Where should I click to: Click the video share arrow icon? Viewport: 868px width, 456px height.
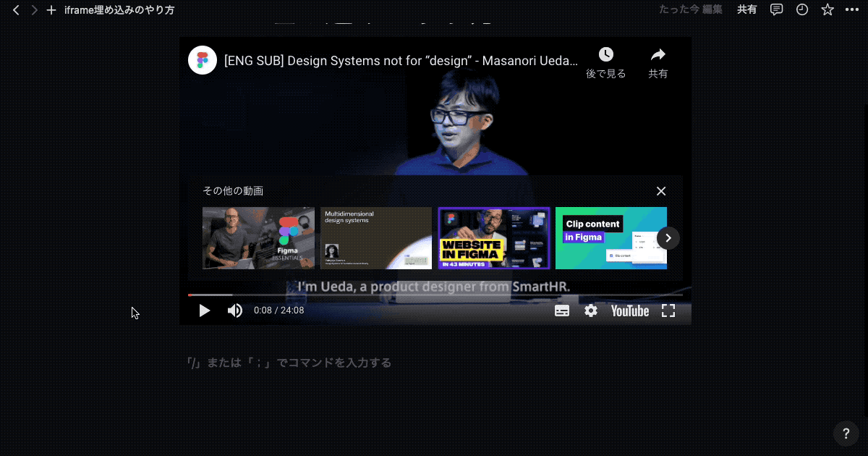[x=658, y=55]
